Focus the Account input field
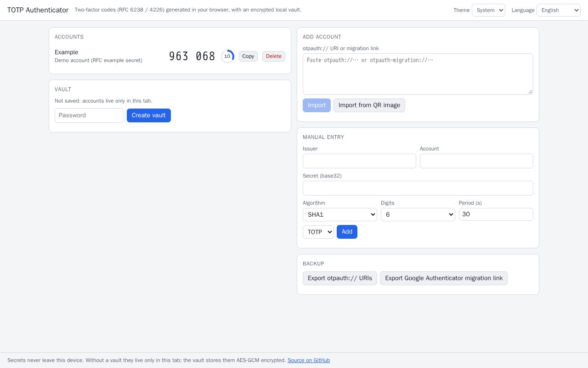 476,161
